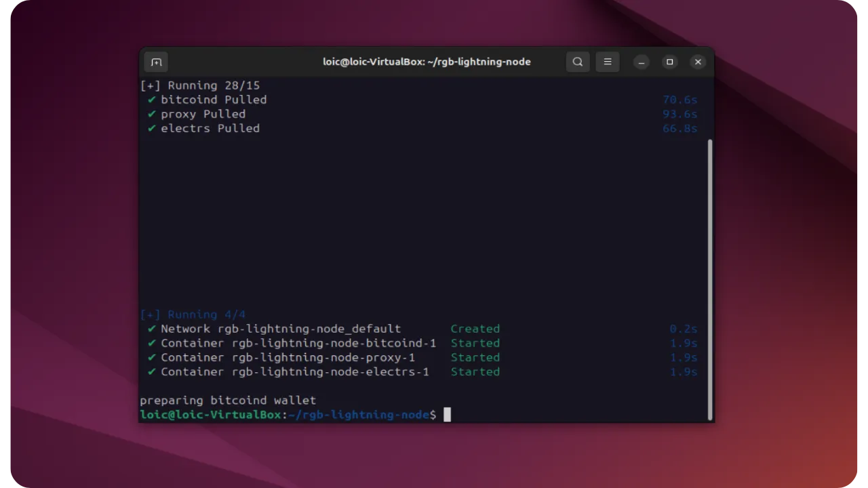Click the green checkmark beside bitcoind Pulled
This screenshot has width=868, height=488.
coord(151,100)
